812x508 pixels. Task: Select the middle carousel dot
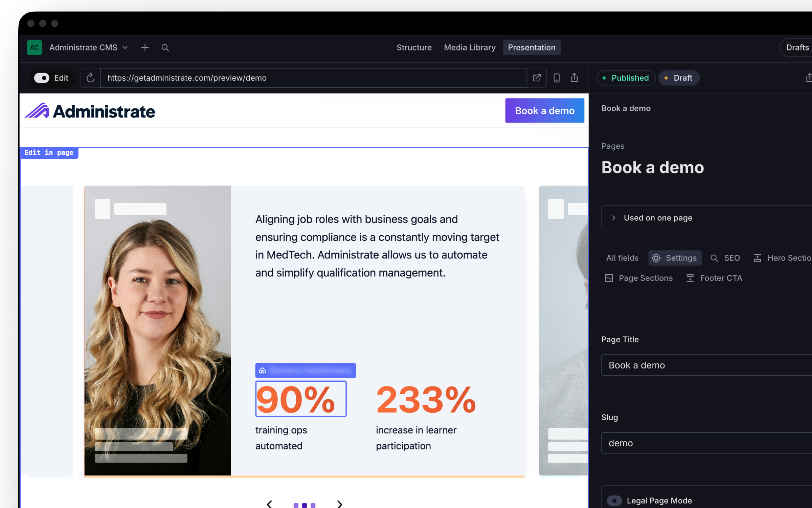pyautogui.click(x=304, y=505)
